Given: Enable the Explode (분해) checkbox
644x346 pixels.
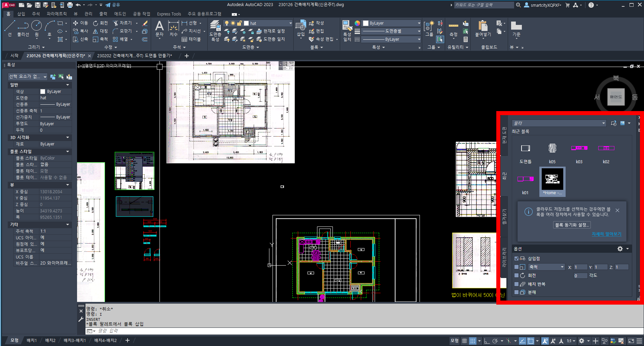Looking at the screenshot, I should [516, 292].
